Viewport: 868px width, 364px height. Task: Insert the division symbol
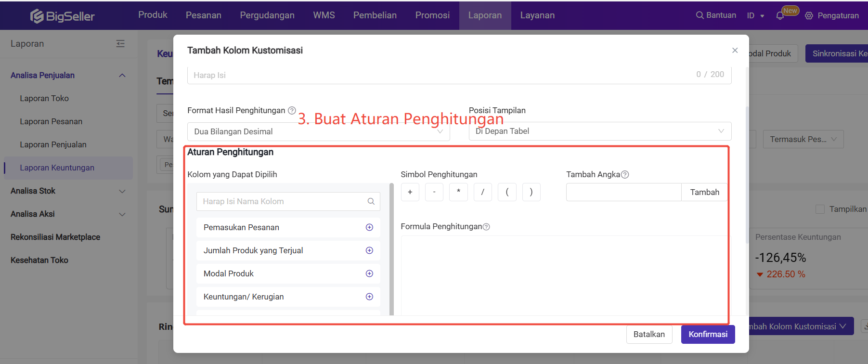(482, 192)
